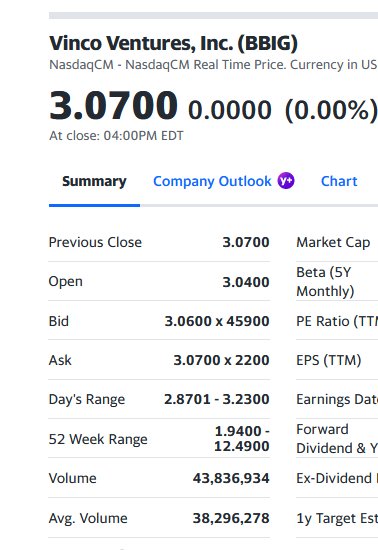This screenshot has height=550, width=378.
Task: Click the Day's Range value 2.8701 - 3.2300
Action: pyautogui.click(x=217, y=399)
